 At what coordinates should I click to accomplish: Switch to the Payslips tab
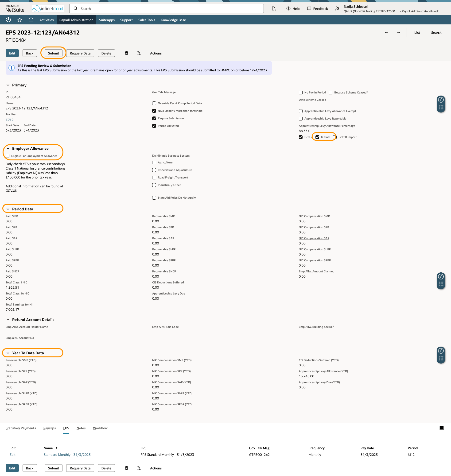[x=50, y=428]
